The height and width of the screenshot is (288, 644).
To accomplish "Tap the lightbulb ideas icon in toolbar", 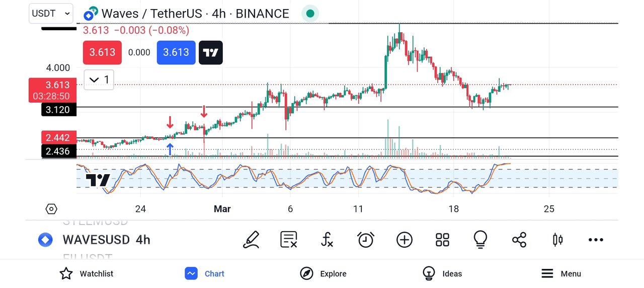I will click(x=481, y=240).
